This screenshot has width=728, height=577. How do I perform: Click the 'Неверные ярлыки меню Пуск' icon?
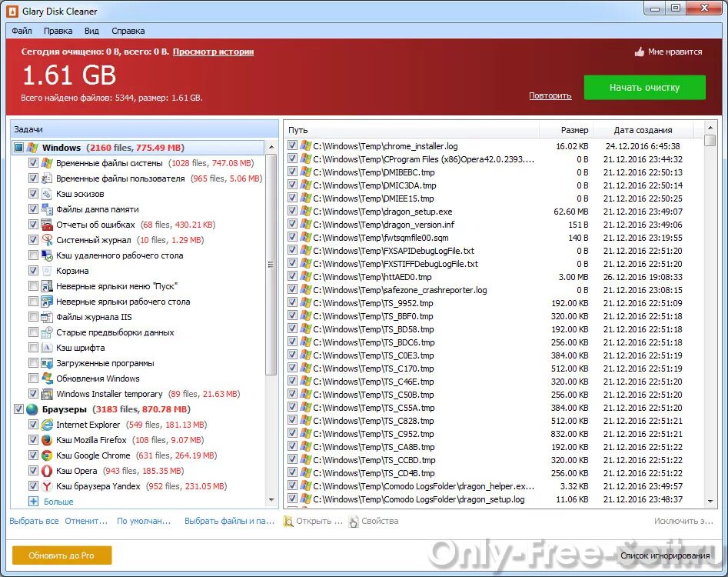tap(47, 285)
